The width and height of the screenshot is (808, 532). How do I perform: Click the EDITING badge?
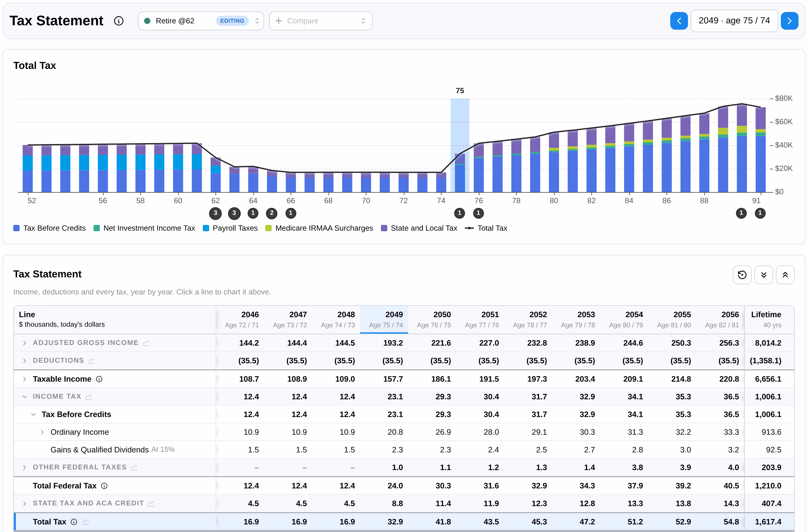pyautogui.click(x=232, y=21)
